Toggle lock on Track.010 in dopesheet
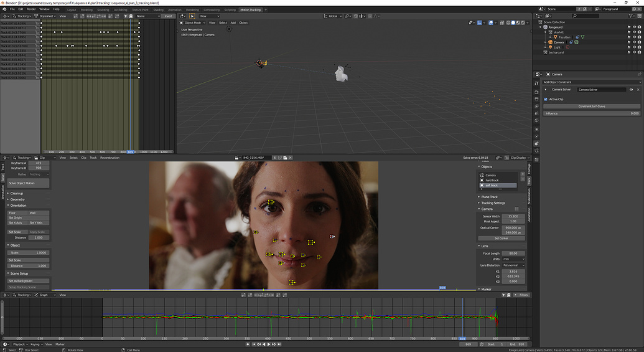Image resolution: width=644 pixels, height=352 pixels. pos(37,32)
